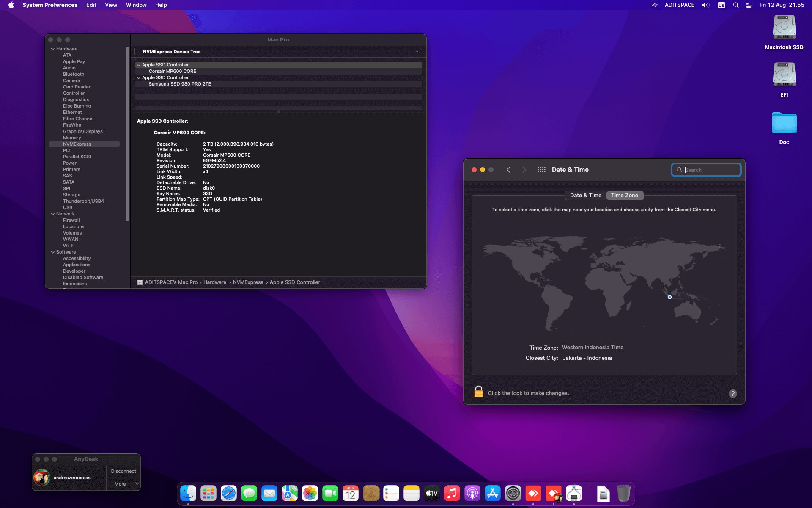Open the Show All preferences grid icon

(x=541, y=170)
